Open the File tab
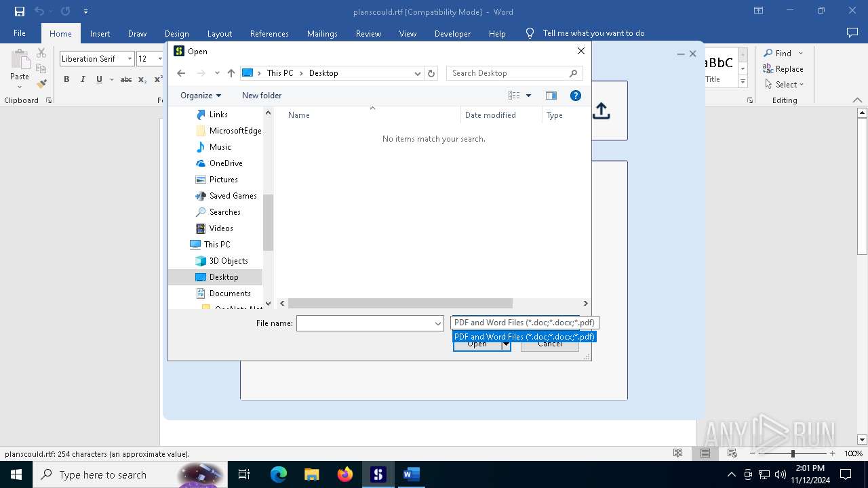 (x=20, y=33)
